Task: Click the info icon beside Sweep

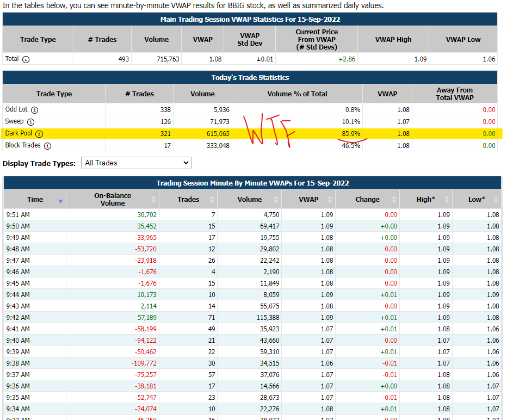Action: 31,122
